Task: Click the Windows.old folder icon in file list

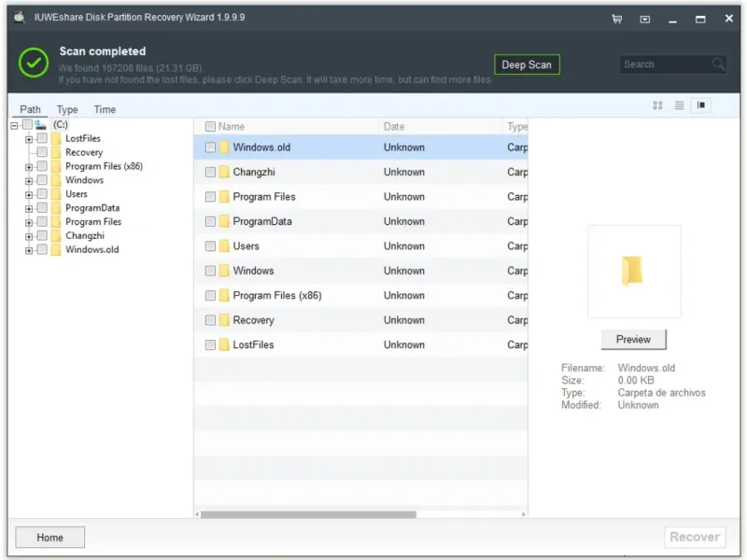Action: (x=224, y=147)
